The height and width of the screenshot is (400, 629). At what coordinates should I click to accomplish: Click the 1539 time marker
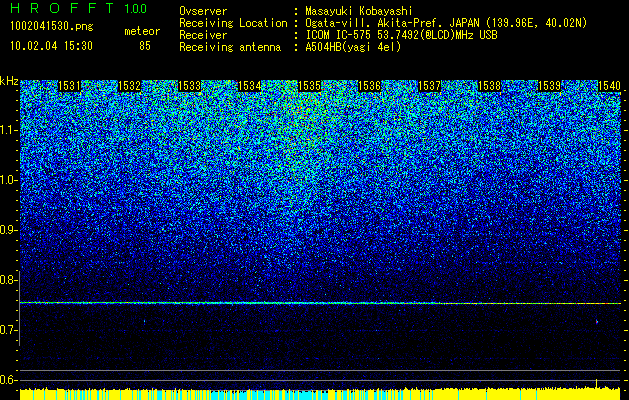pyautogui.click(x=549, y=86)
